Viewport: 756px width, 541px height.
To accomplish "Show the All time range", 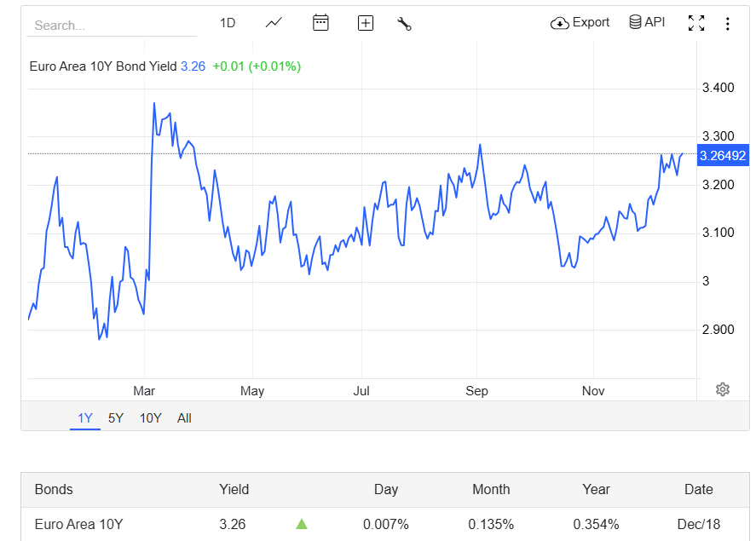I will [184, 417].
